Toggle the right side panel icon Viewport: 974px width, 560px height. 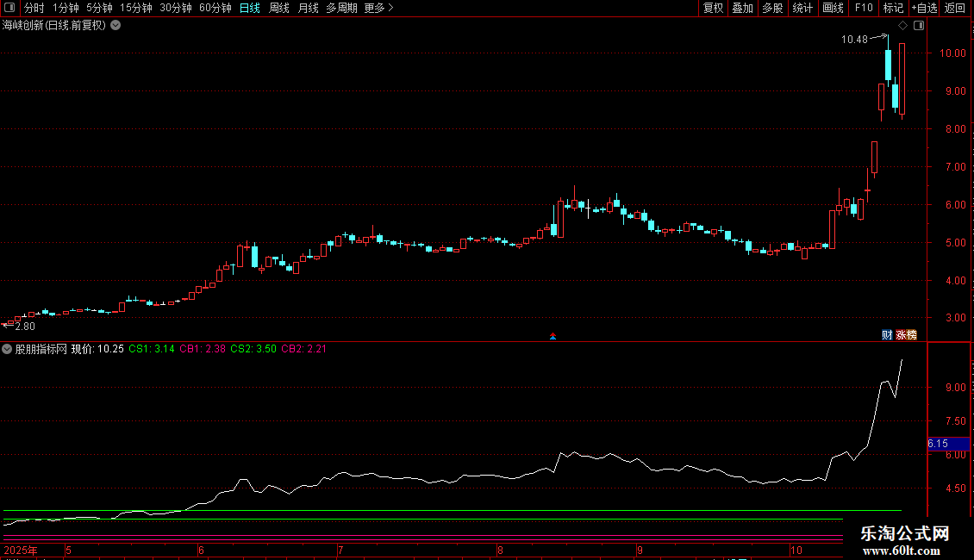coord(918,26)
